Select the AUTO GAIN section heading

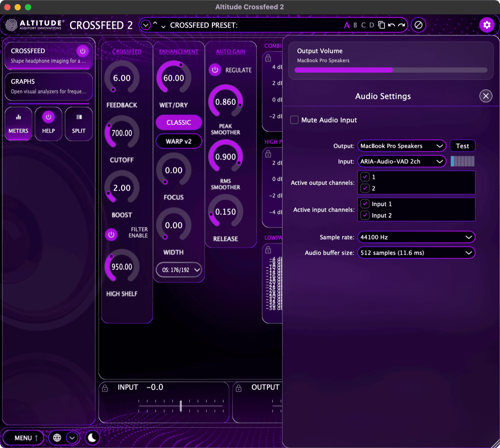click(x=230, y=51)
